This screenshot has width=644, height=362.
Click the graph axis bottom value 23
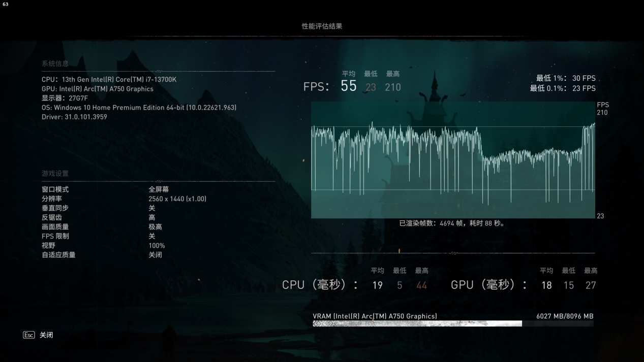(x=600, y=216)
